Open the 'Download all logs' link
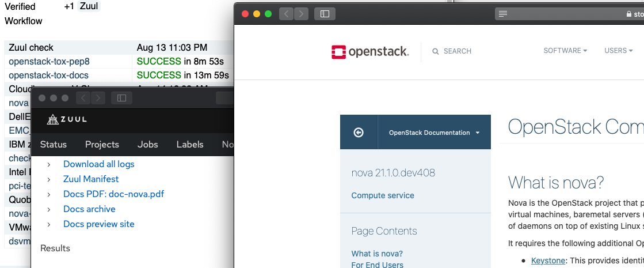 [98, 164]
